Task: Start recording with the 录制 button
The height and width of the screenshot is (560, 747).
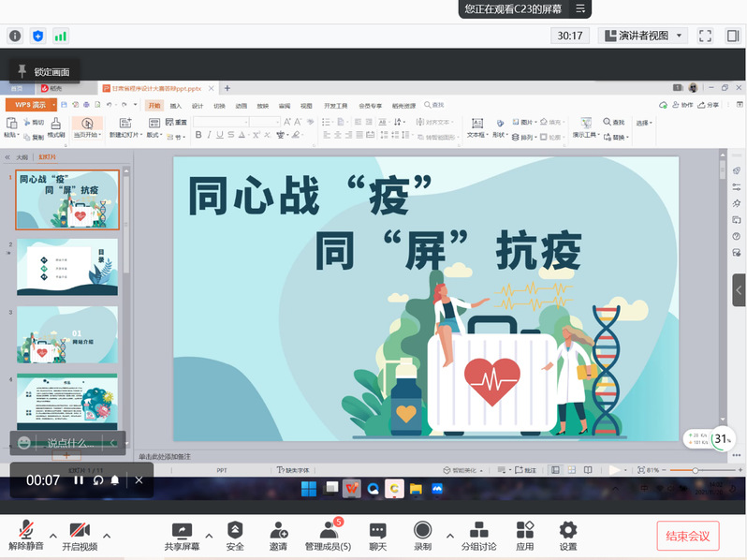Action: pos(422,534)
